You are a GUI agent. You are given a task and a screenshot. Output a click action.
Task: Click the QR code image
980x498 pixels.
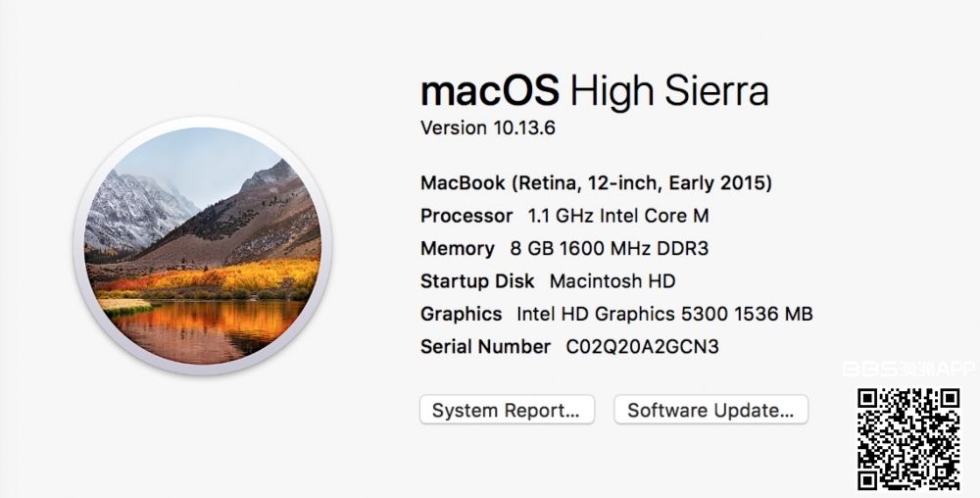(908, 438)
